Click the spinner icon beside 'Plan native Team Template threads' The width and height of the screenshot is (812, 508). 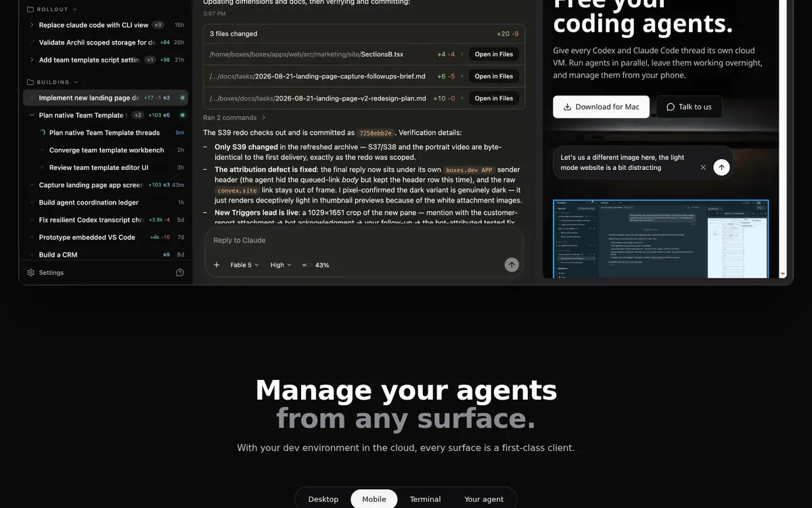(43, 133)
